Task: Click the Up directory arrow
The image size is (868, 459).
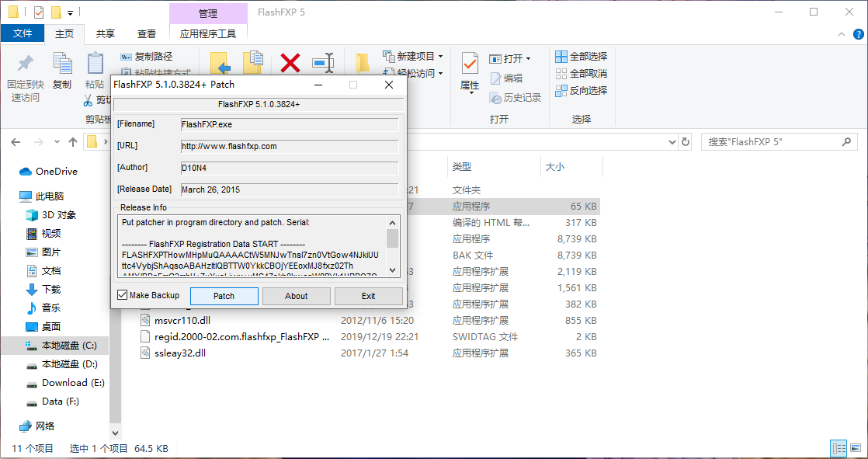Action: point(72,142)
